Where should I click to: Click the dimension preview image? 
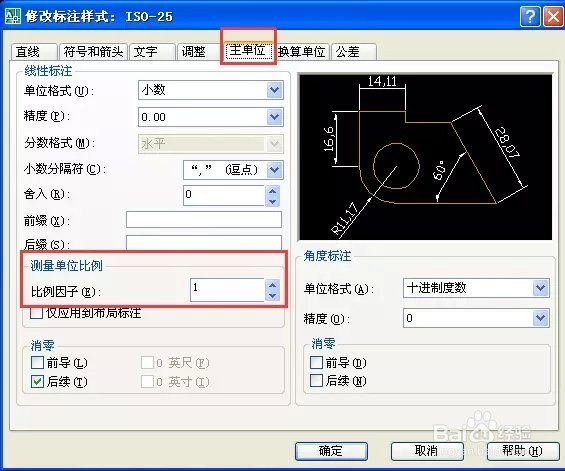426,157
